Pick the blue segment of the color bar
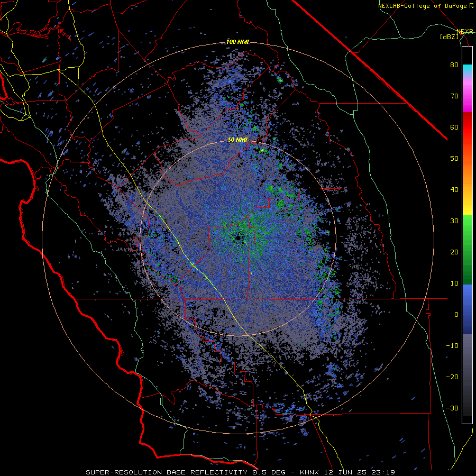The height and width of the screenshot is (476, 476). point(467,309)
